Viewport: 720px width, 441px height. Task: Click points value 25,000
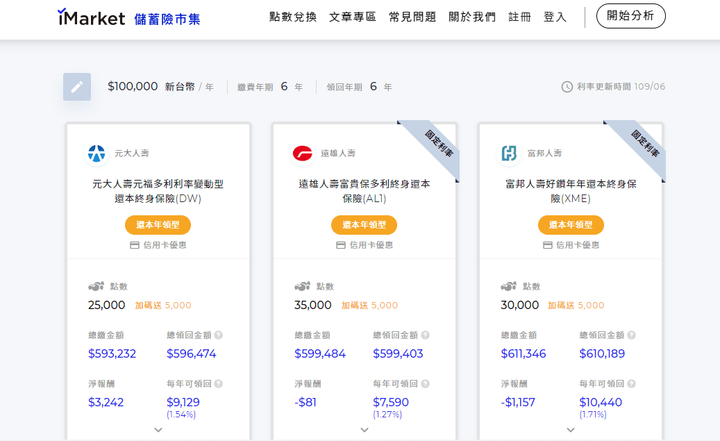pos(107,305)
